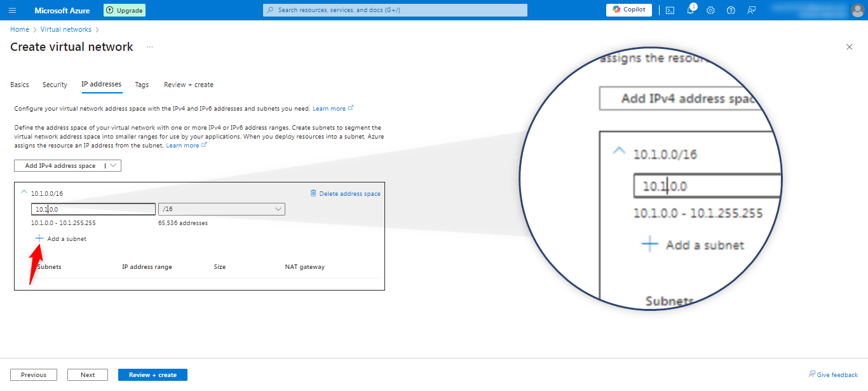Click Add IPv4 address space button
868x391 pixels.
click(60, 166)
